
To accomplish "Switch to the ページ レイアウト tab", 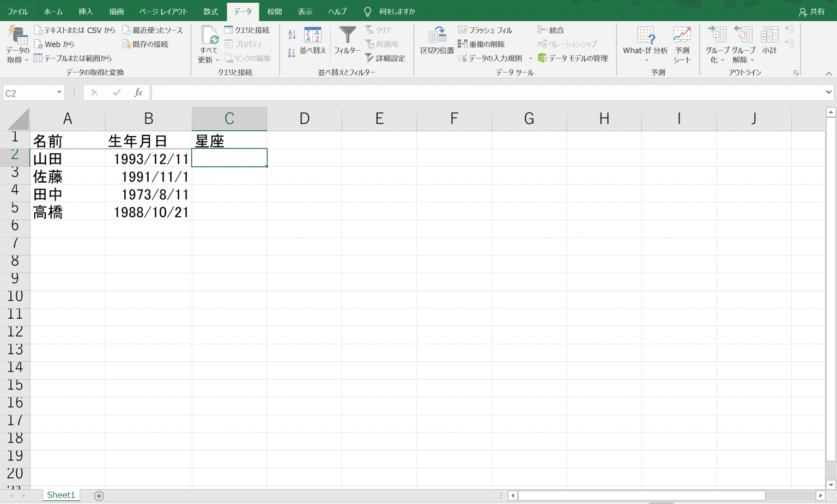I will 163,11.
